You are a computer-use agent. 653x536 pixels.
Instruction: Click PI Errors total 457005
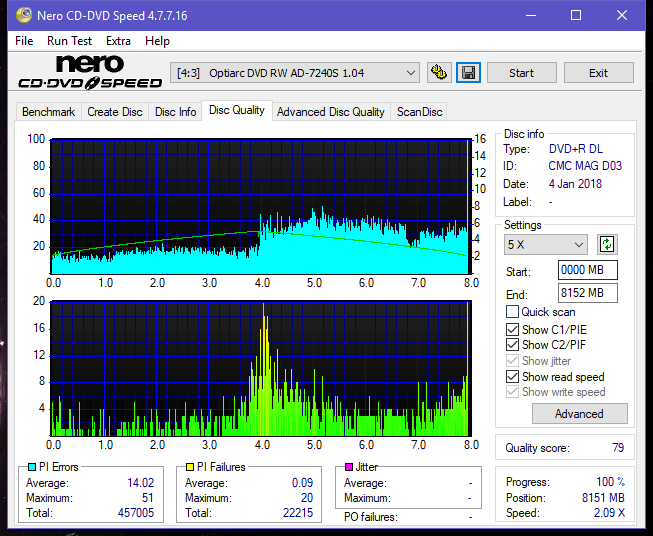pyautogui.click(x=136, y=513)
